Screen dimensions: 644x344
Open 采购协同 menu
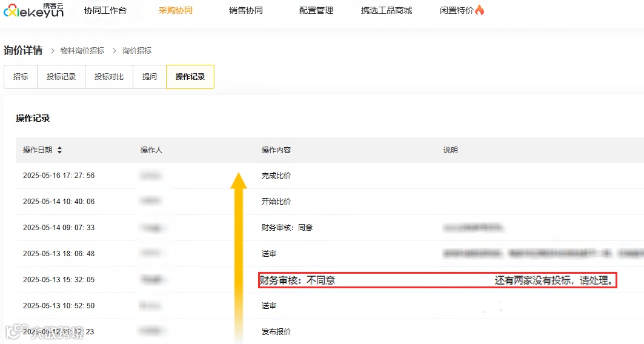pyautogui.click(x=175, y=10)
